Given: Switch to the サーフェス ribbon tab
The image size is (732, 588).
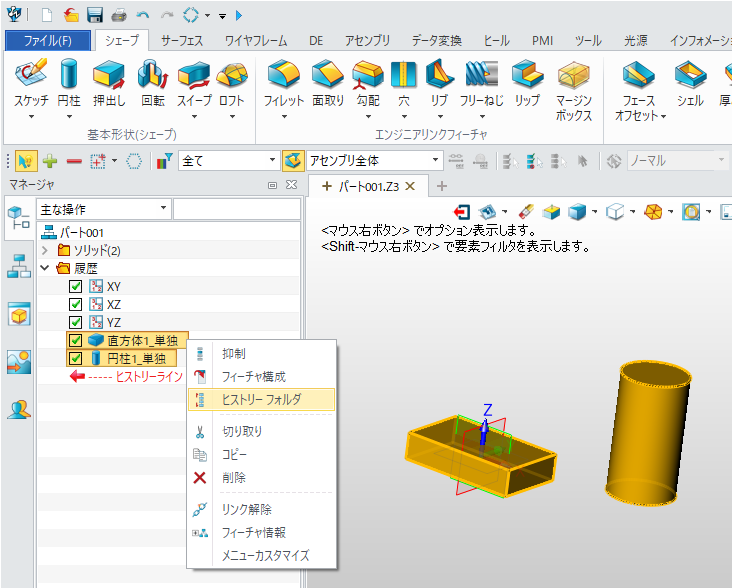Looking at the screenshot, I should 182,41.
